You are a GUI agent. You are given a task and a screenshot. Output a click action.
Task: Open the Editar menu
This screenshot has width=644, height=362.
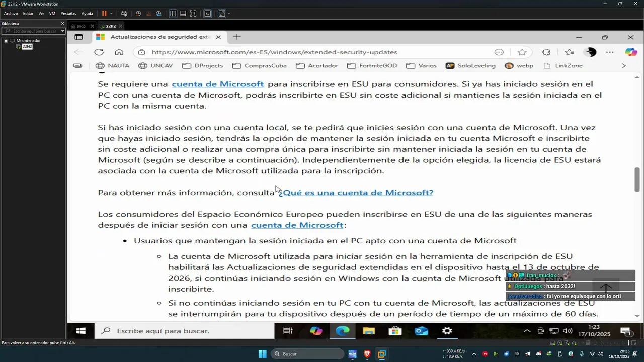pos(28,14)
